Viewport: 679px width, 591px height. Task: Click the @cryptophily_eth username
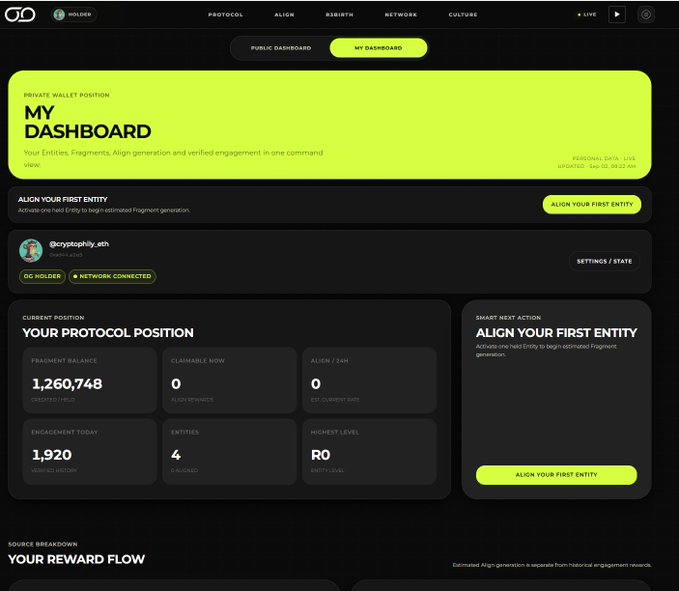tap(79, 244)
